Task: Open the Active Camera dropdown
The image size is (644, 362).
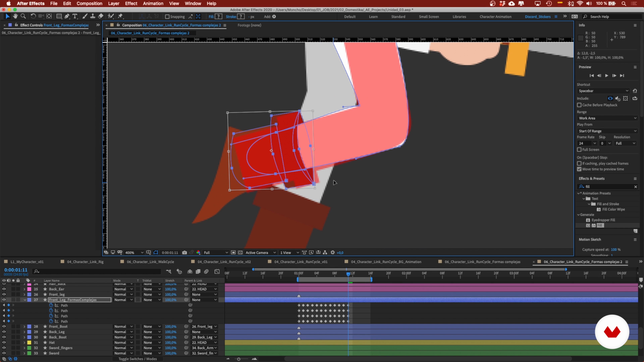Action: (260, 253)
